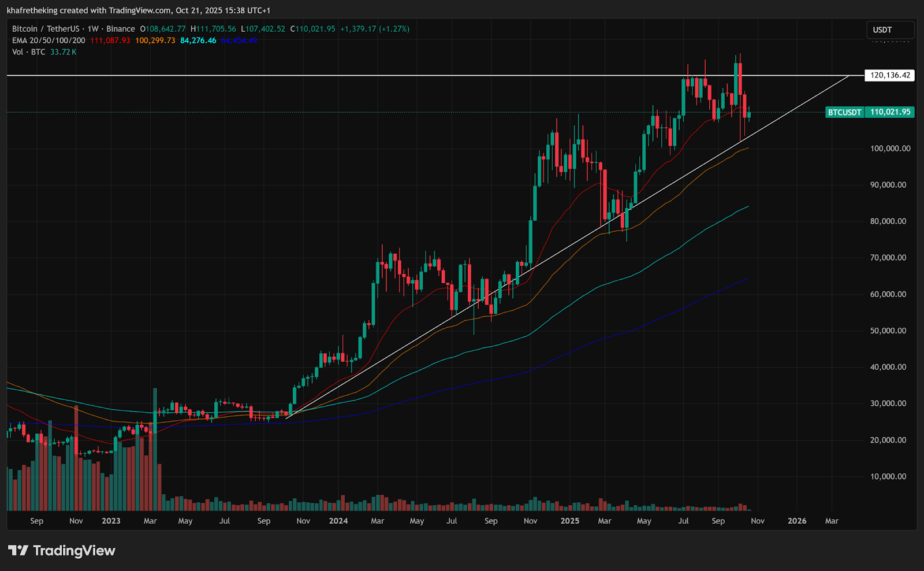Select the 120,136.42 horizontal line price label

point(889,75)
